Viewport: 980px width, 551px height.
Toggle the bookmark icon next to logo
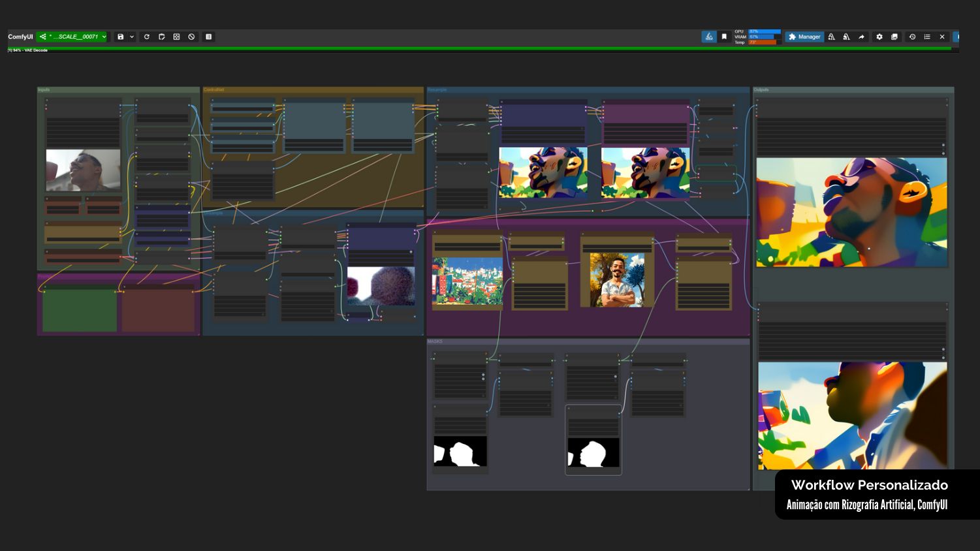723,37
